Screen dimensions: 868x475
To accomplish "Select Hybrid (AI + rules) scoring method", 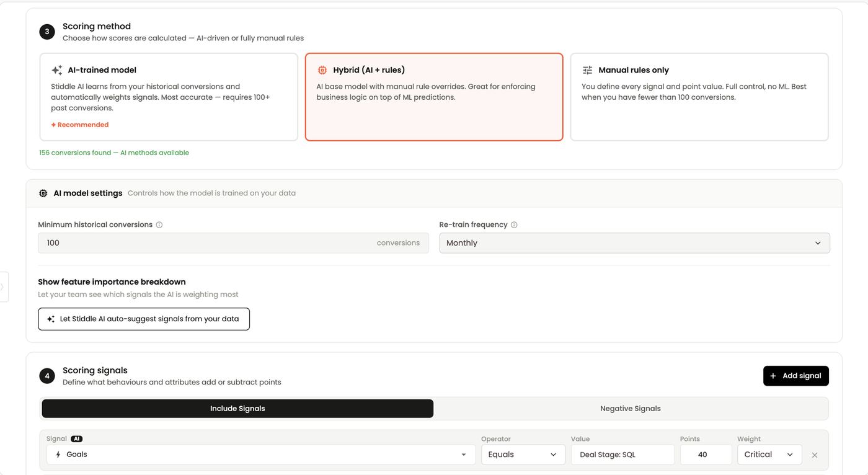I will [434, 97].
